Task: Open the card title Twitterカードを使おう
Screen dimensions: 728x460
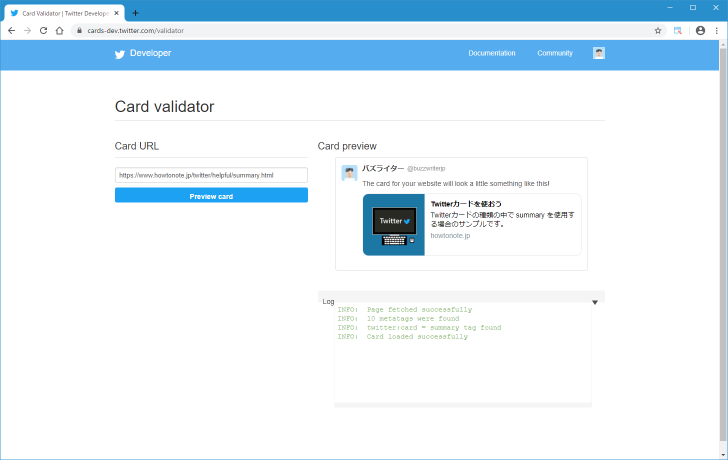Action: tap(466, 204)
